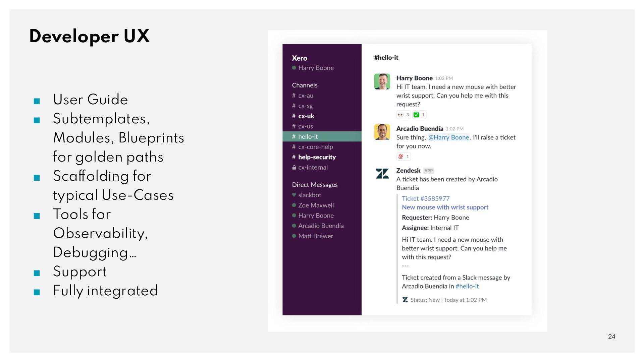Open the help-security channel
The width and height of the screenshot is (644, 362).
pyautogui.click(x=317, y=157)
